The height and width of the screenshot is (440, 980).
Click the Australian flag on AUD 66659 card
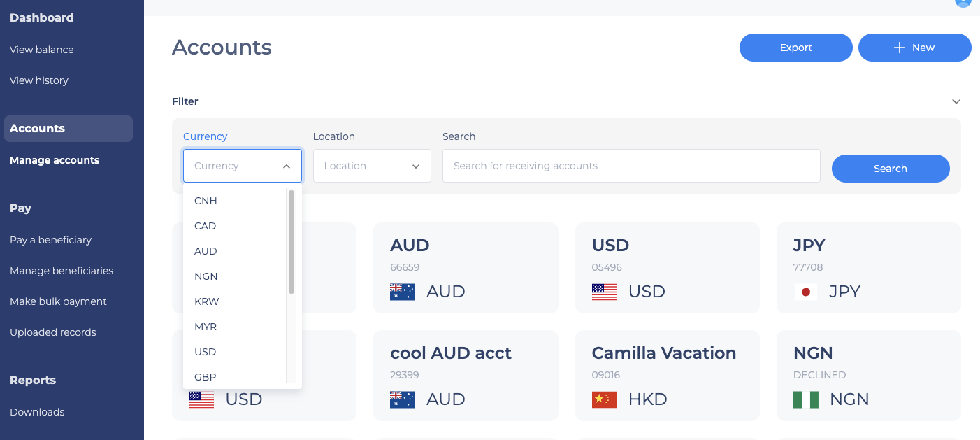(403, 292)
